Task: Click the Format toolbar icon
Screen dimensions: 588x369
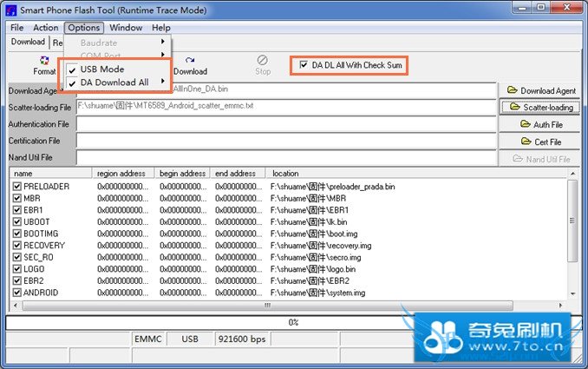Action: pos(44,60)
